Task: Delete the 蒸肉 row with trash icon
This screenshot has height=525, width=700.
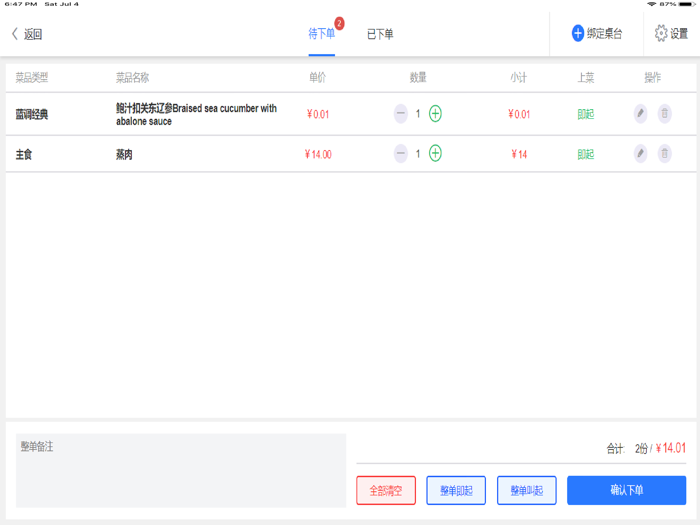Action: (664, 154)
